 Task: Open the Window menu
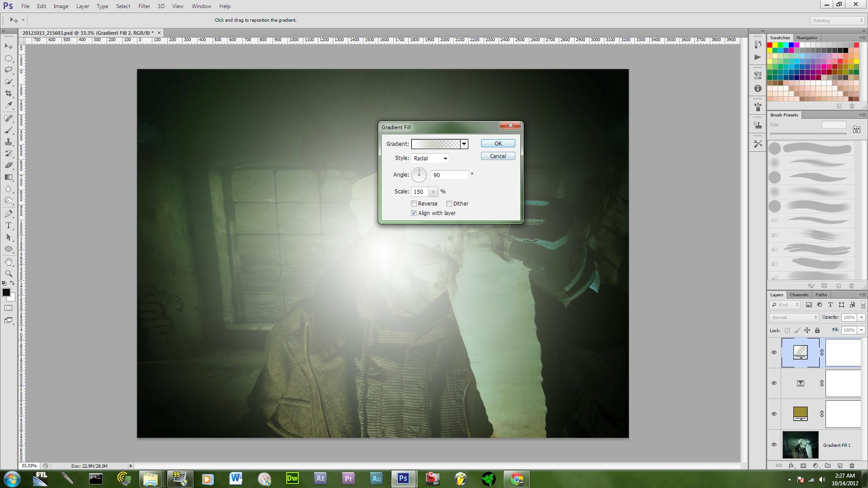point(201,6)
